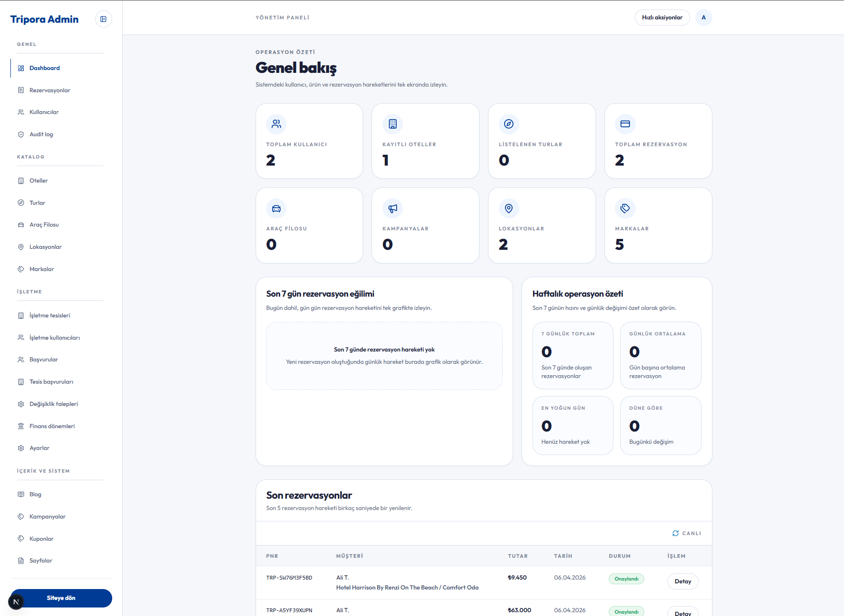Click the users icon on Toplam Kullanıcı card
The width and height of the screenshot is (844, 616).
pos(276,124)
